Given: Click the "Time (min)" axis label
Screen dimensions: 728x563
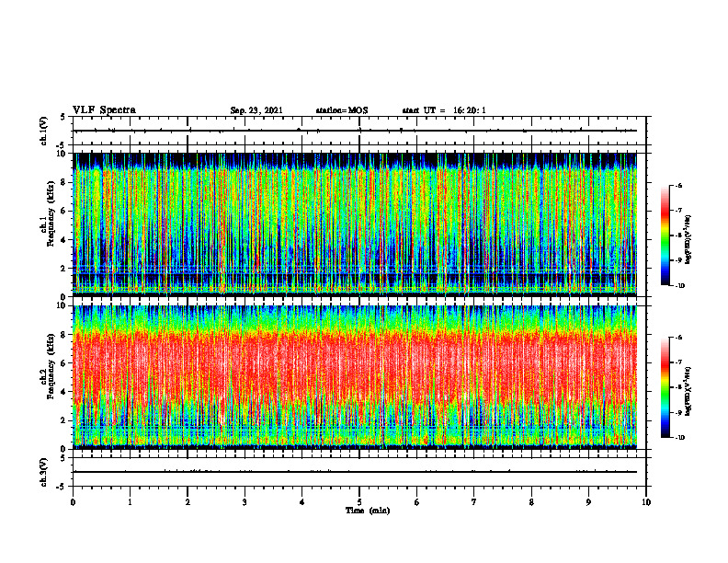Looking at the screenshot, I should pyautogui.click(x=368, y=511).
